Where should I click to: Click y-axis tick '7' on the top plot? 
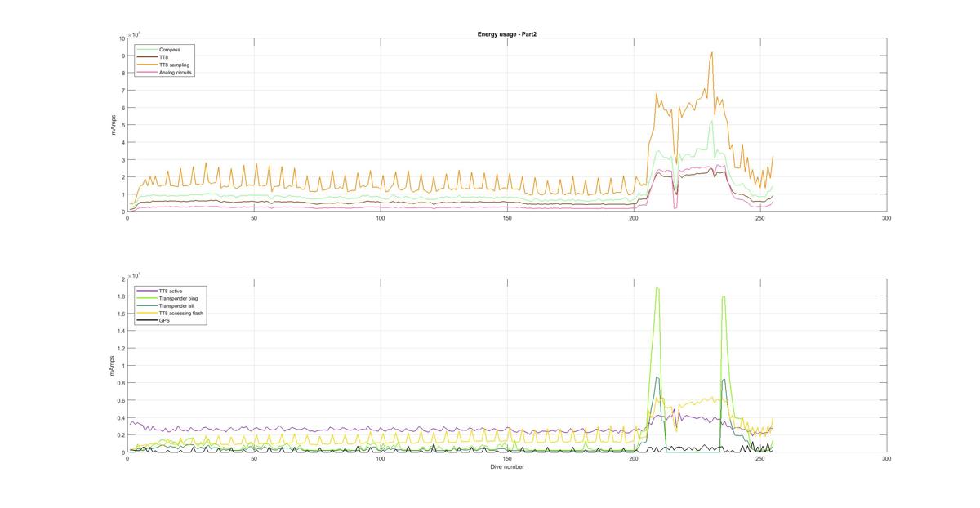(x=123, y=91)
